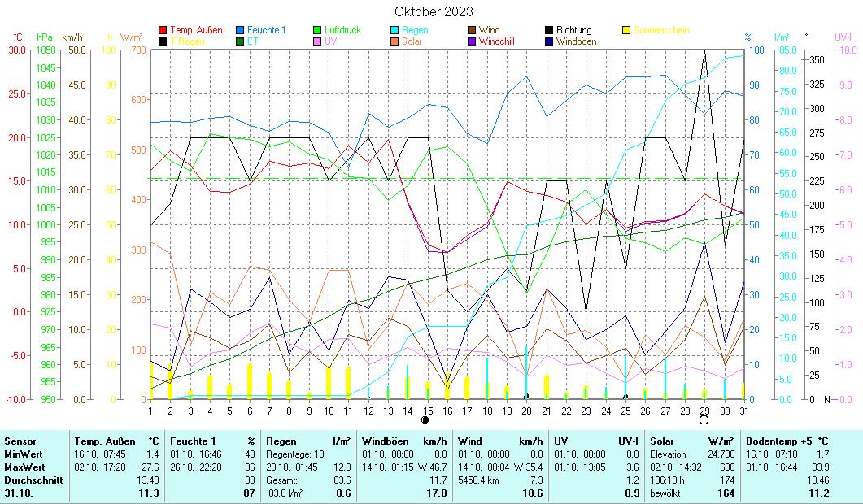Select the 'Windchill' legend label
863x504 pixels.
coord(496,41)
